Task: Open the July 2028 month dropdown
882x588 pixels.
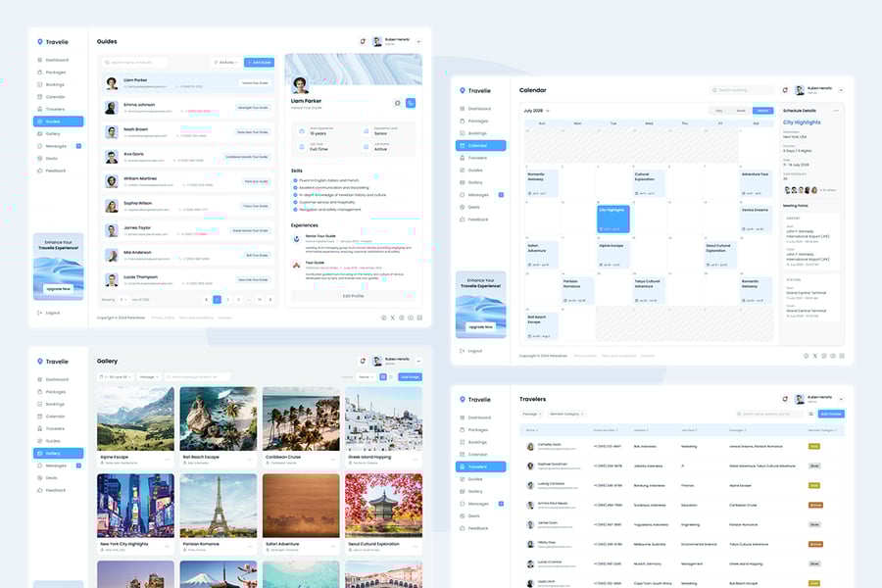Action: [x=537, y=111]
